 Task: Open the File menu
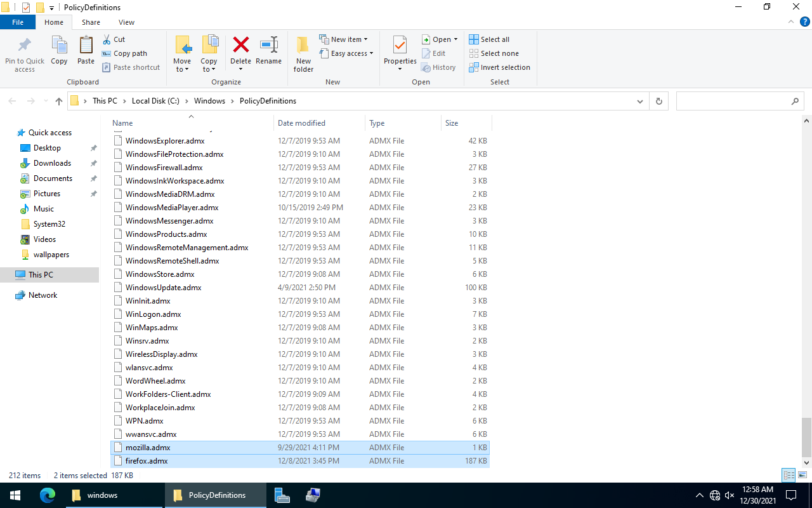18,22
